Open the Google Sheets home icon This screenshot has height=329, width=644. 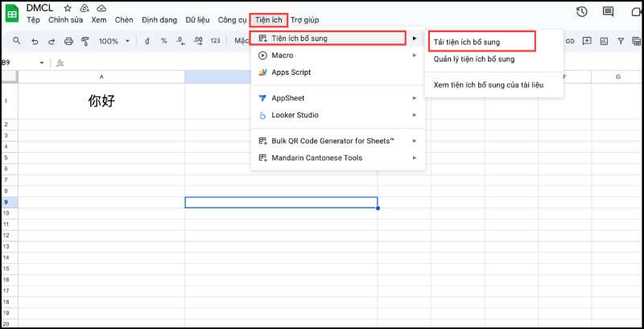coord(12,14)
